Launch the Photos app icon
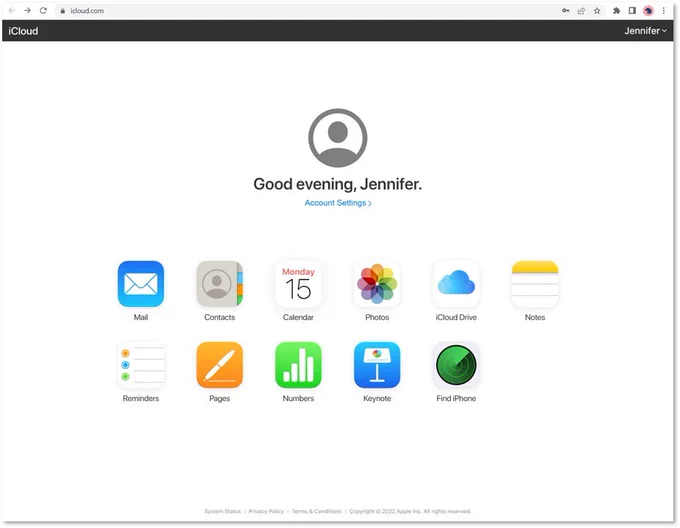This screenshot has width=680, height=528. [377, 284]
